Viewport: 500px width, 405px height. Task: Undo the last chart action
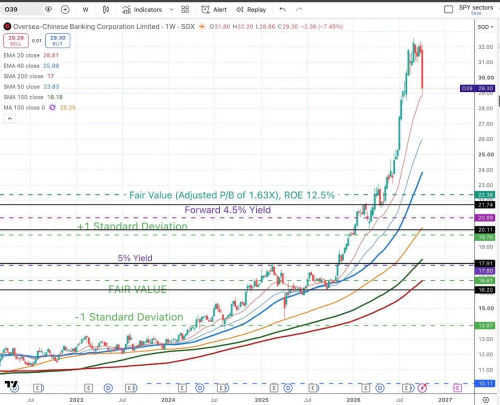coord(282,10)
